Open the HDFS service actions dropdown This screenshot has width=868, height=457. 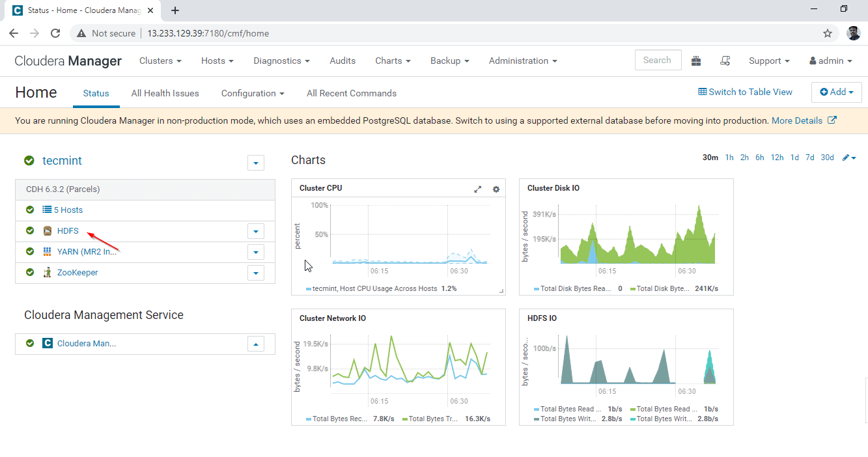(x=256, y=231)
